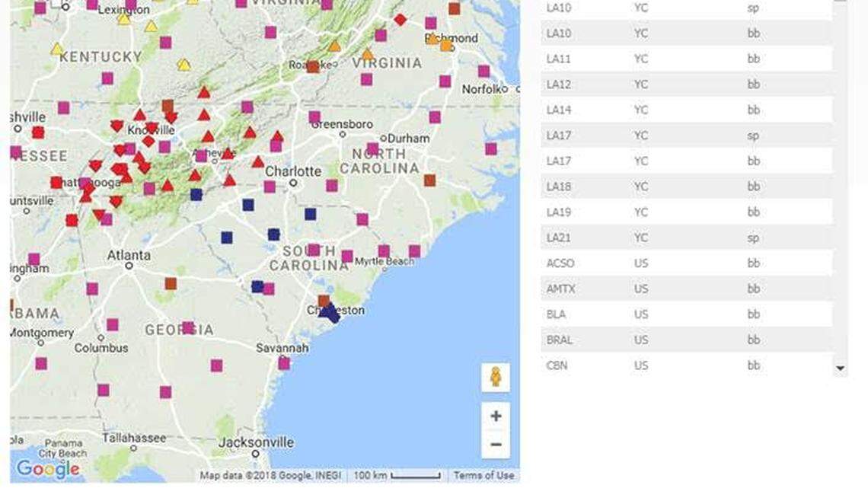Image resolution: width=868 pixels, height=488 pixels.
Task: Click the zoom out minus button
Action: click(496, 442)
